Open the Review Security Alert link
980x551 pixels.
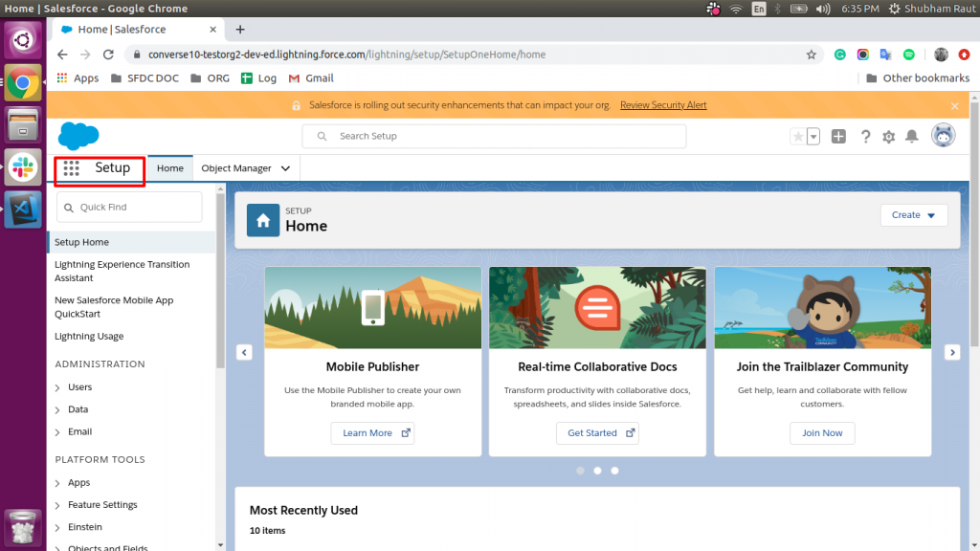[663, 105]
